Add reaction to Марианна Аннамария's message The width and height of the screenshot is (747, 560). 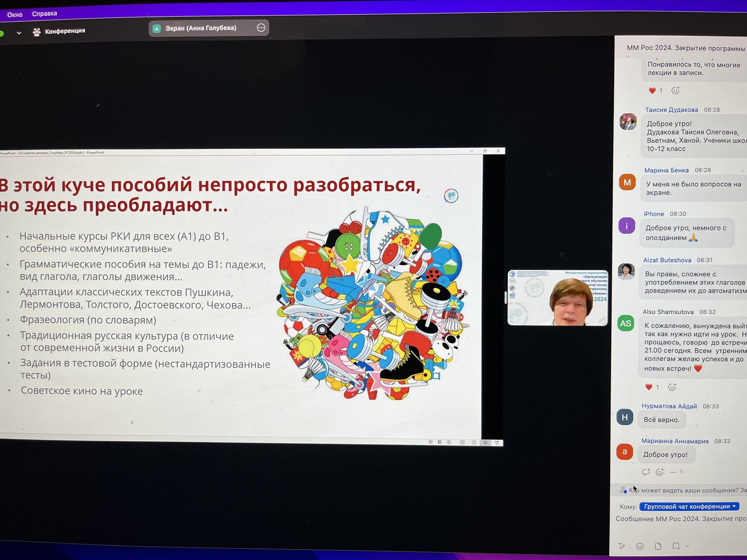[x=659, y=472]
